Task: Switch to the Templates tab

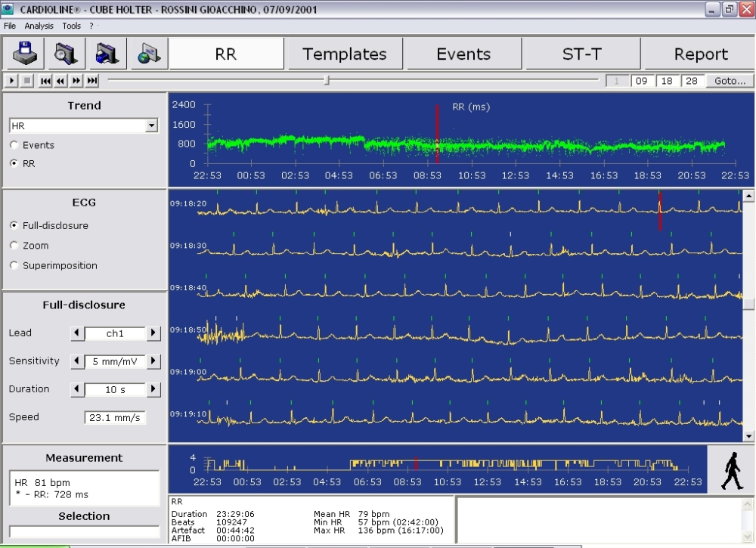Action: pos(344,54)
